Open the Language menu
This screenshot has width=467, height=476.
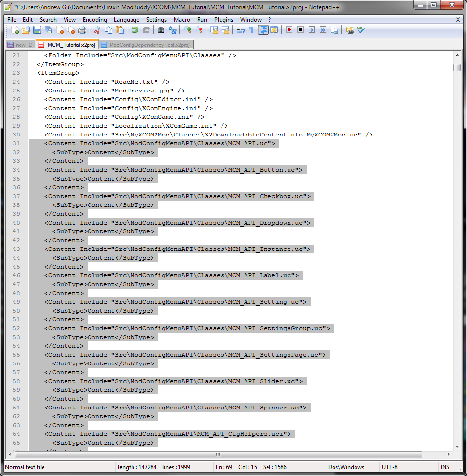point(127,20)
